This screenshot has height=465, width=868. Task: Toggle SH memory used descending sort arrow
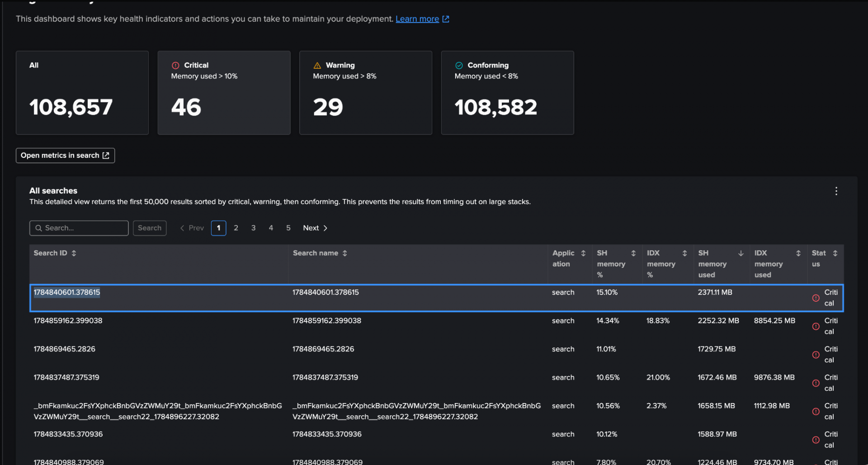(x=741, y=253)
